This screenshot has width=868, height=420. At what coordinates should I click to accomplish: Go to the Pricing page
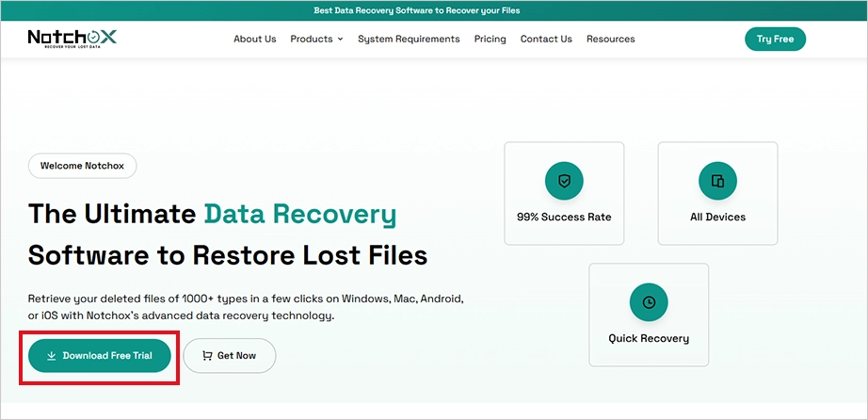click(x=490, y=39)
